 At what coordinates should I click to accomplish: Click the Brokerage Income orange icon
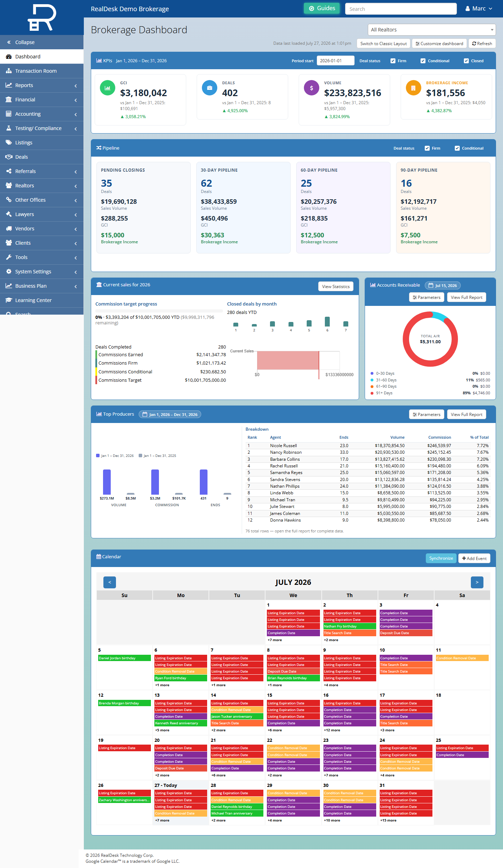point(414,88)
